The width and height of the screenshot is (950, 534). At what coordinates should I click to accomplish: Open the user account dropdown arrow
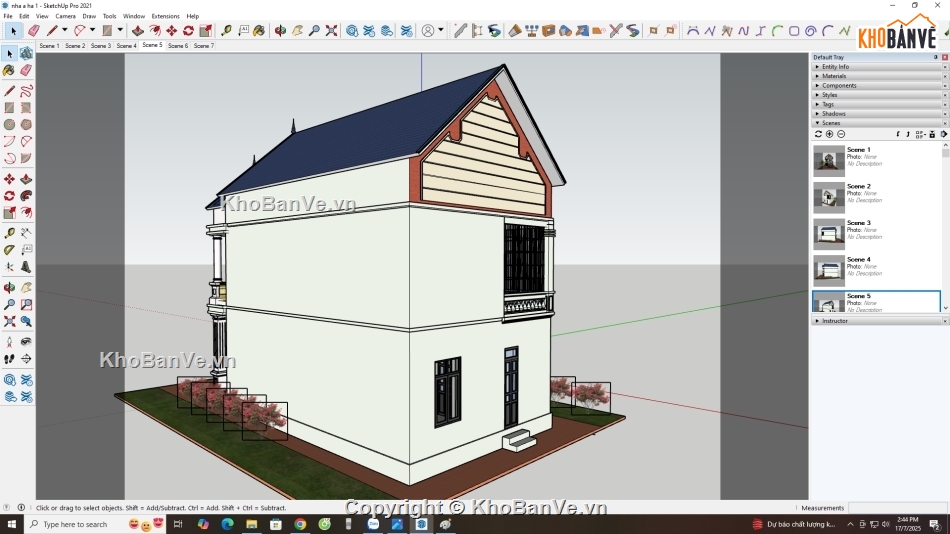(441, 30)
